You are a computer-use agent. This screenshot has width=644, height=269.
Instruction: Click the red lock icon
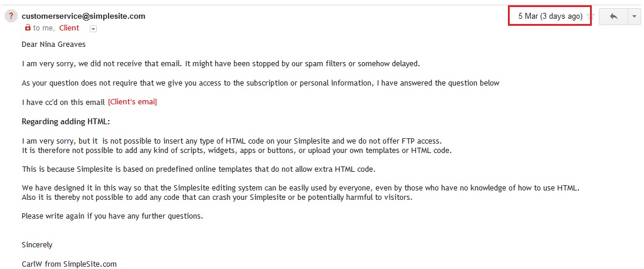tap(28, 28)
